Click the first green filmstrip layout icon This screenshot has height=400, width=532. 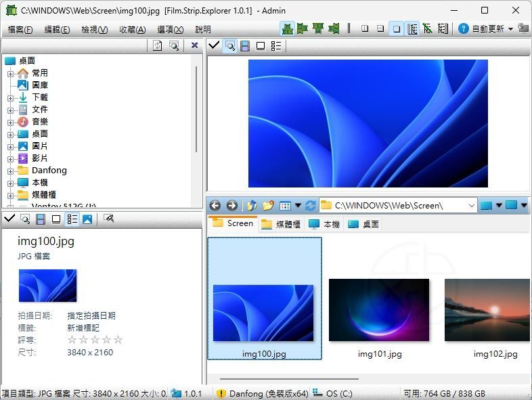click(287, 29)
